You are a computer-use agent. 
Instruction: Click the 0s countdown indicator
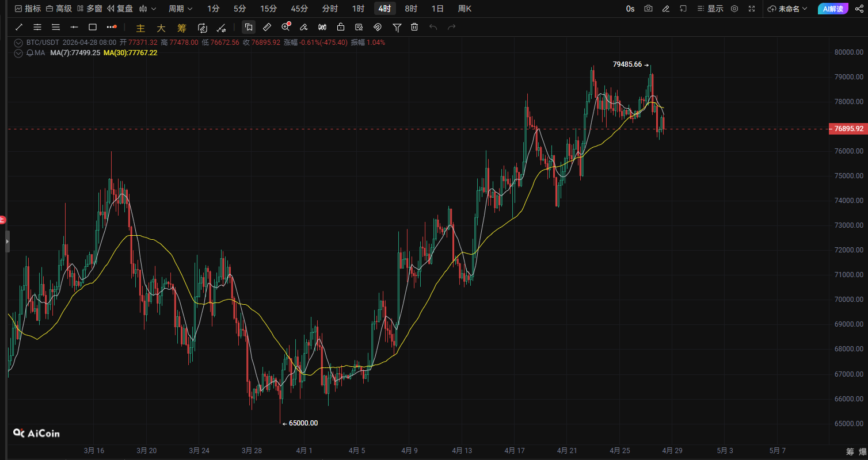[x=630, y=9]
